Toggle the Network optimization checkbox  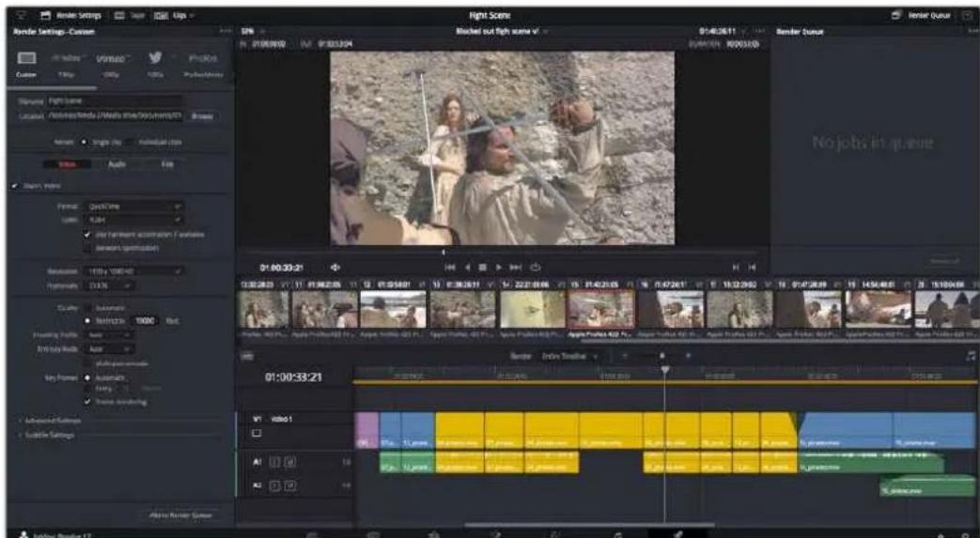87,248
